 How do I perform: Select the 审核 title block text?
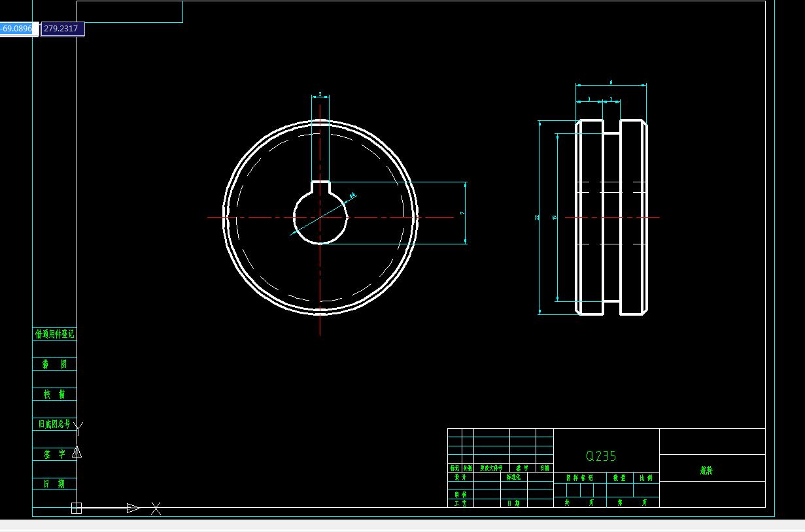tap(460, 495)
